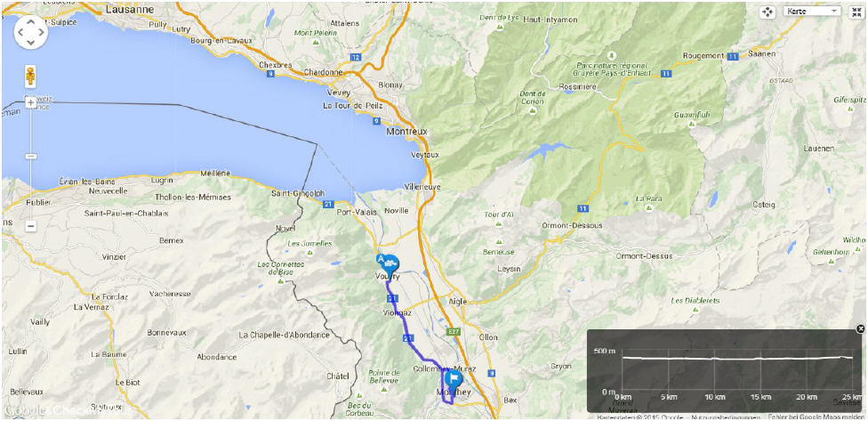
Task: Click the Google logo on map
Action: click(x=20, y=410)
